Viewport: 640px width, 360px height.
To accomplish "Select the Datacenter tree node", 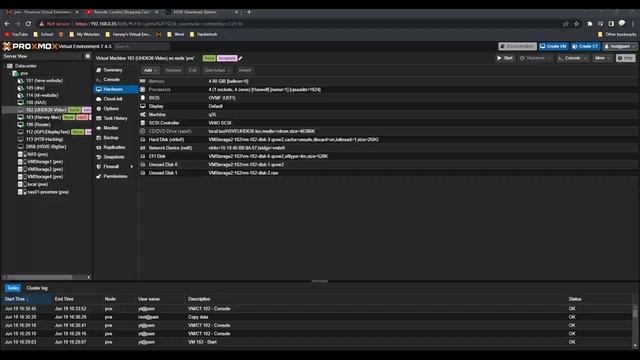I will click(25, 66).
